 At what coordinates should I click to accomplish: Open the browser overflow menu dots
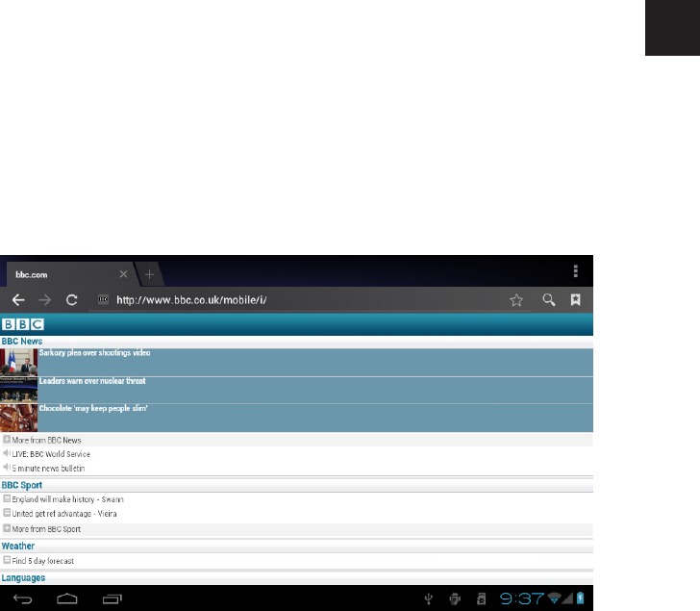tap(575, 270)
